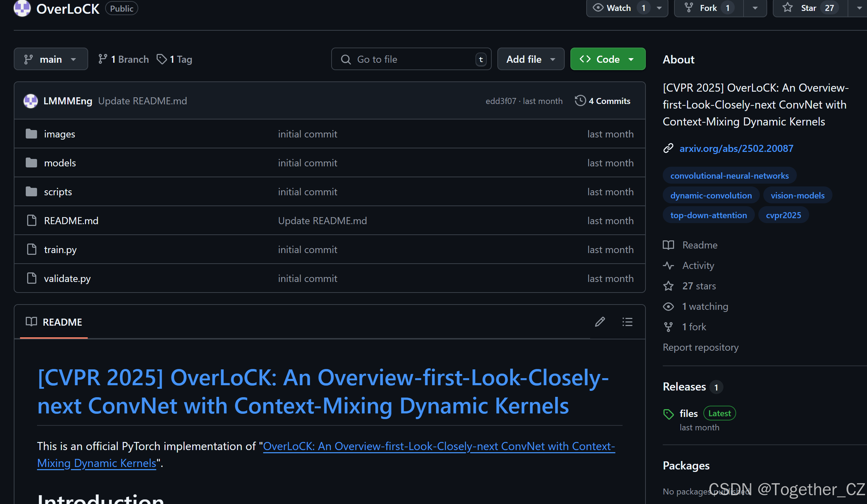
Task: Open the README outline list icon
Action: [627, 322]
